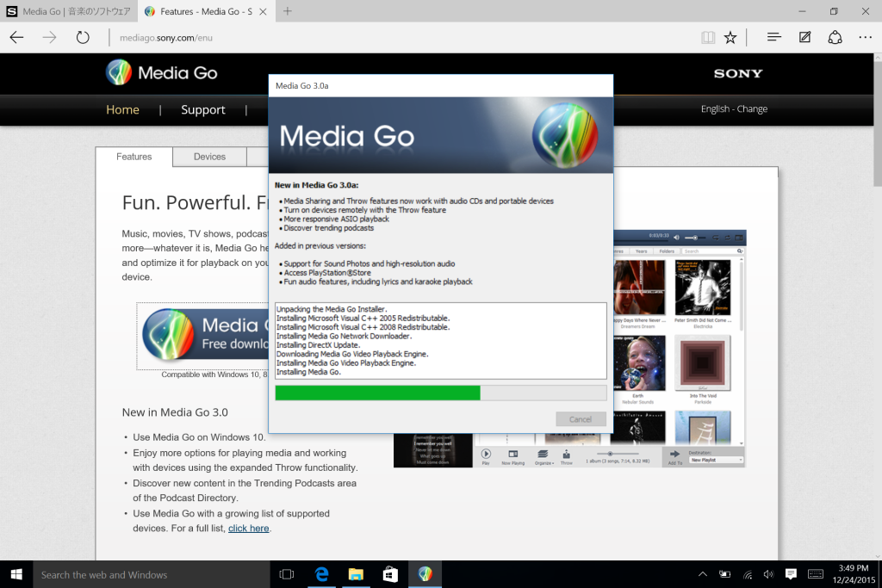Click the browser forward arrow

click(x=49, y=38)
